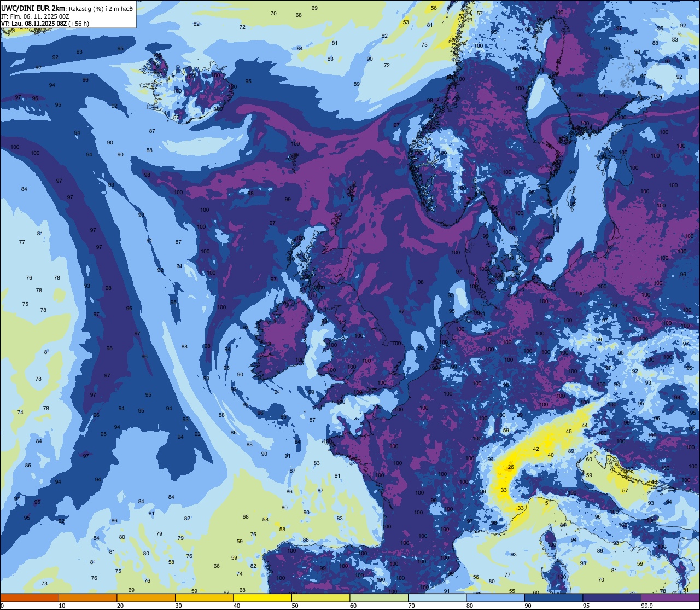Viewport: 700px width, 610px height.
Task: Click the "(+56 h)" forecast offset text
Action: point(79,24)
